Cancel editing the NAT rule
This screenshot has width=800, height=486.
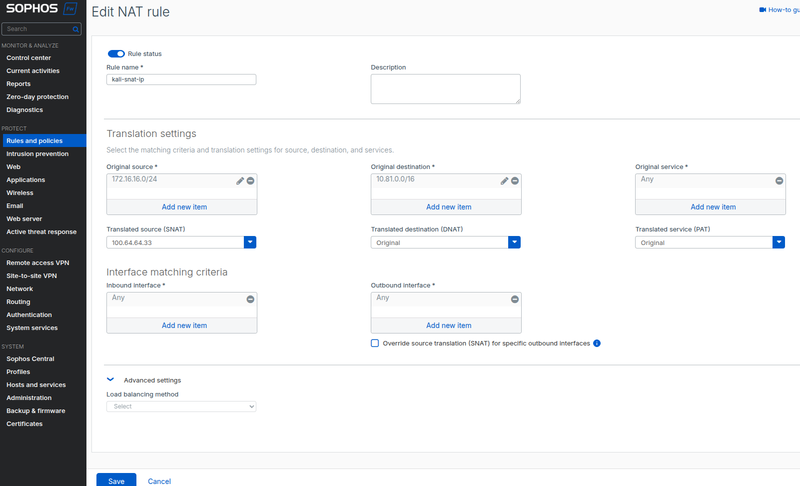159,481
